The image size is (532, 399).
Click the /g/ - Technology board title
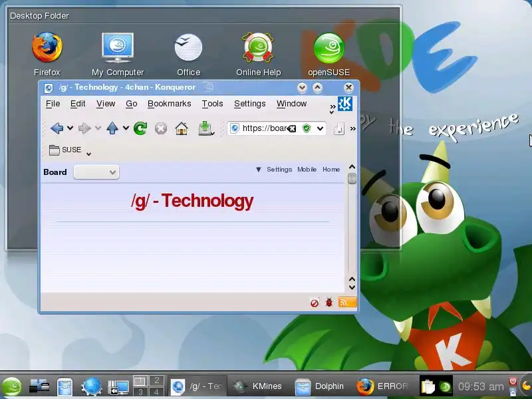click(192, 201)
